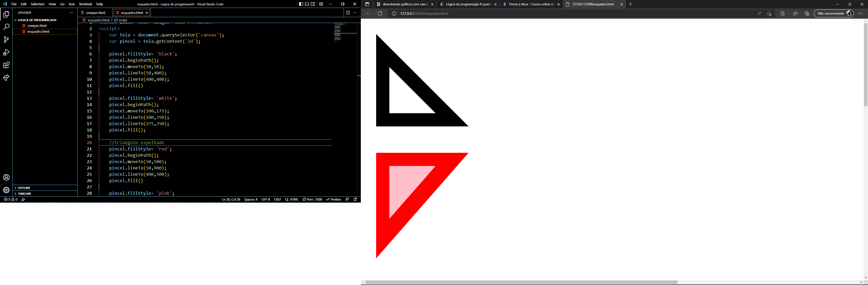Switch to creeper.html editor tab
This screenshot has height=285, width=868.
coord(95,13)
